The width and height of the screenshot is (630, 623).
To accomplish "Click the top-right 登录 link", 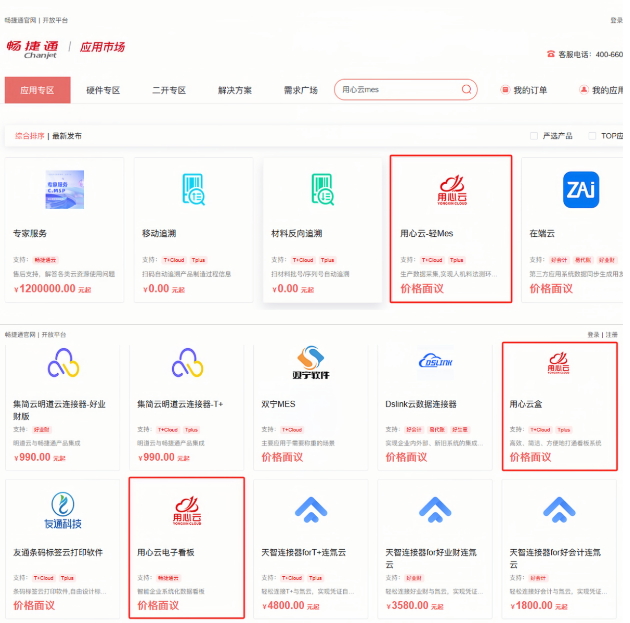I will coord(616,20).
